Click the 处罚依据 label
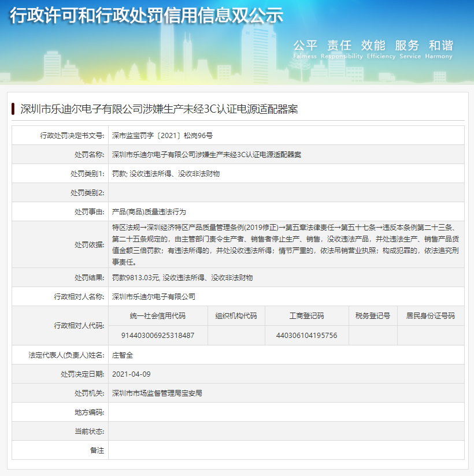This screenshot has height=476, width=474. click(x=90, y=245)
